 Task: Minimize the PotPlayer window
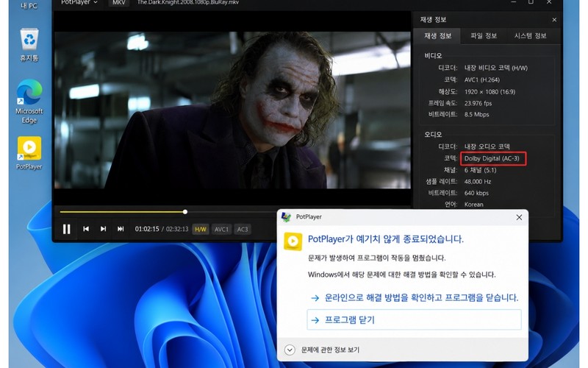[x=513, y=2]
